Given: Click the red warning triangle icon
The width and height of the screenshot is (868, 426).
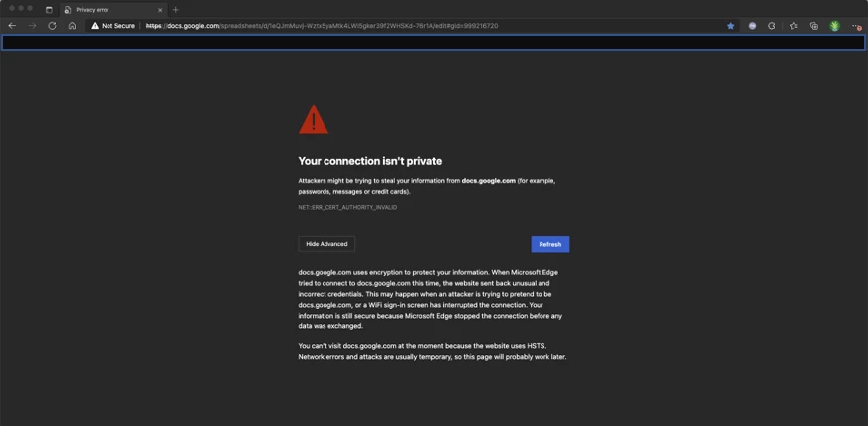Looking at the screenshot, I should click(314, 119).
